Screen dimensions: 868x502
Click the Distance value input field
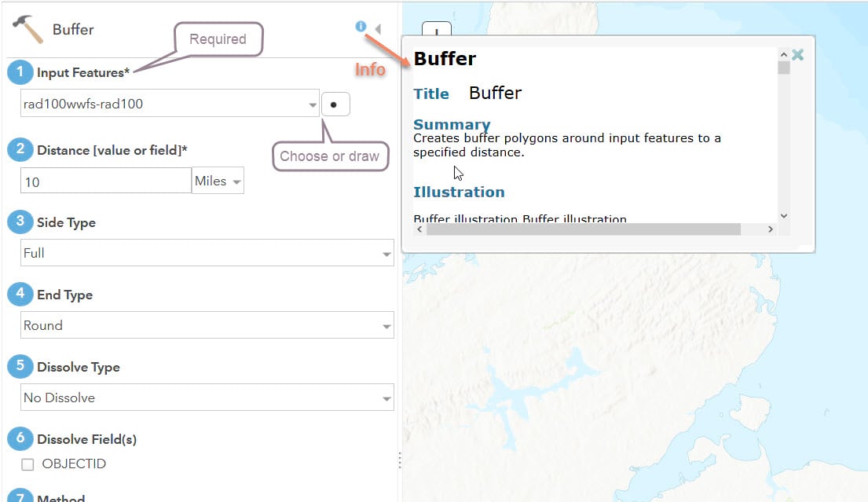[x=106, y=181]
